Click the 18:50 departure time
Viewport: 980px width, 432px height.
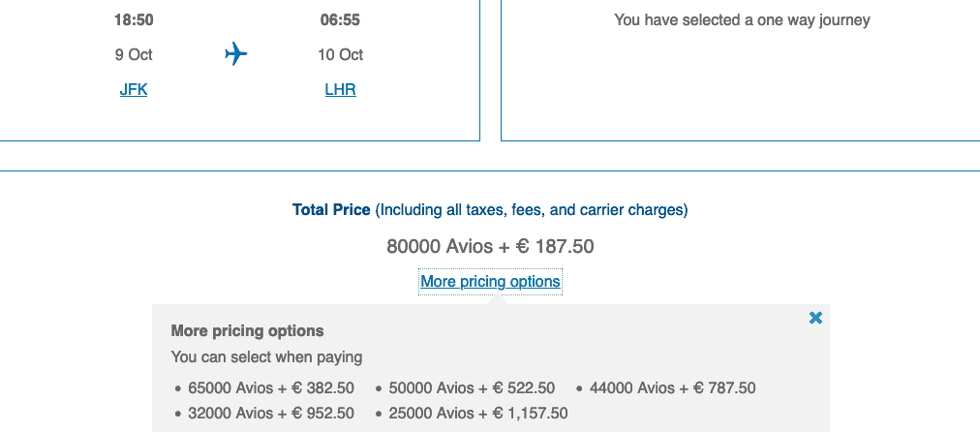pyautogui.click(x=134, y=19)
